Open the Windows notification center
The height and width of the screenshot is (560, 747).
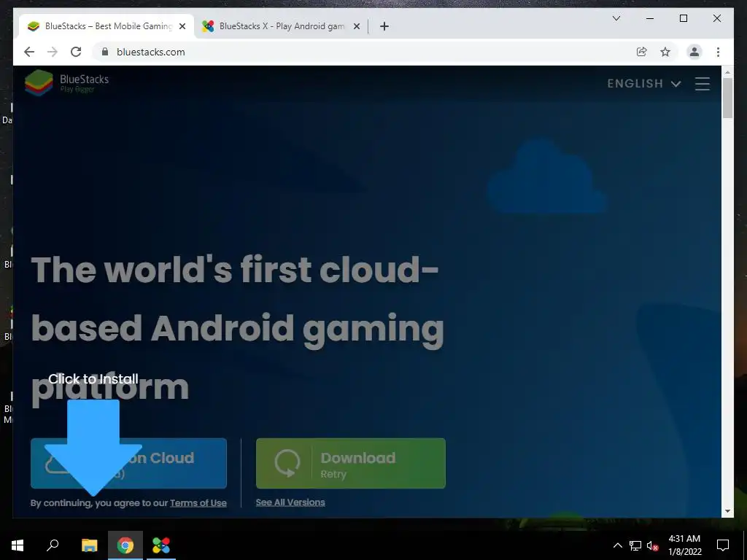point(723,545)
